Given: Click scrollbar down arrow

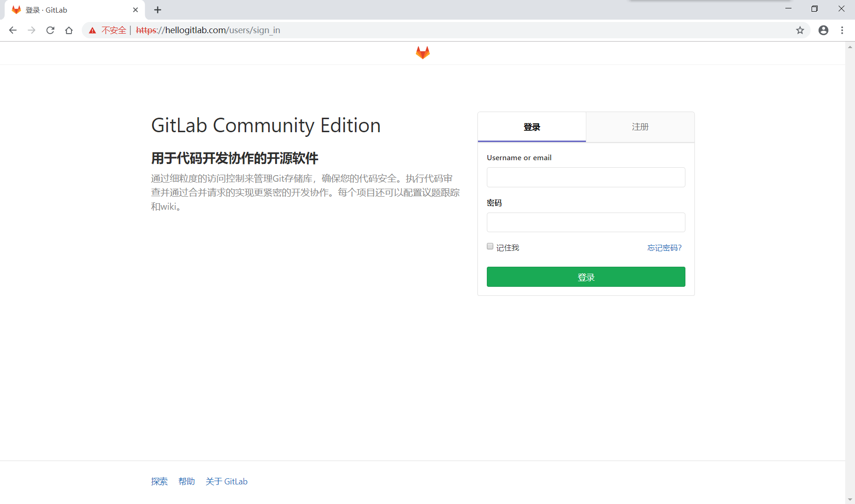Looking at the screenshot, I should (850, 499).
